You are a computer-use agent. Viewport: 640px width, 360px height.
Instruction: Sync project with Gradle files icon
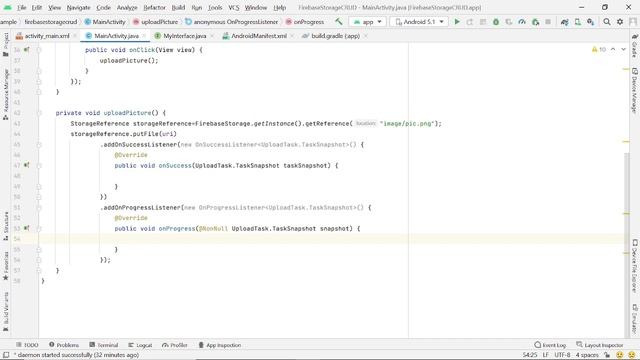[564, 22]
